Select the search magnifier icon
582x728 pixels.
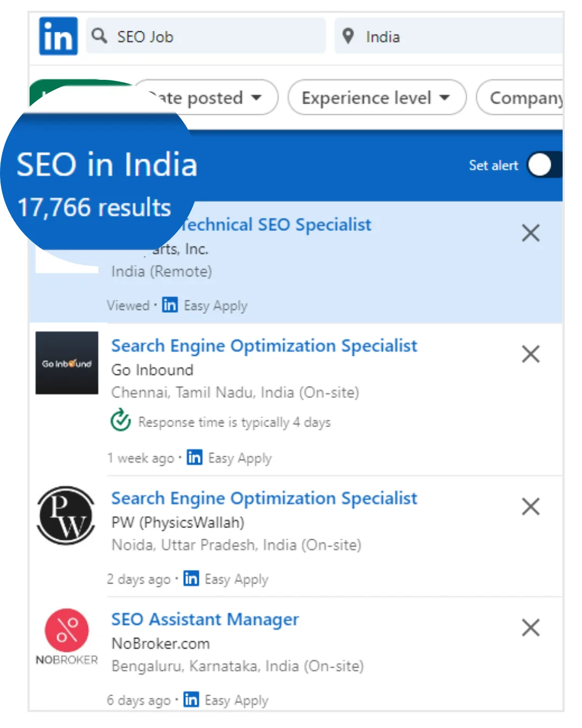tap(99, 36)
